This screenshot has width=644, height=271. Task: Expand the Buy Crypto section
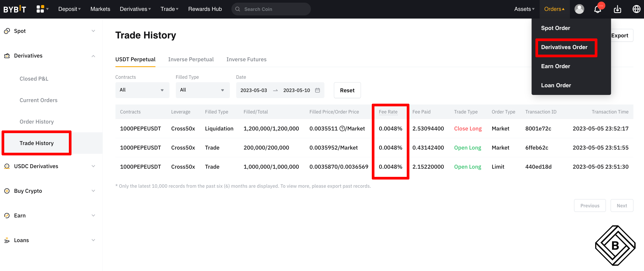point(93,191)
